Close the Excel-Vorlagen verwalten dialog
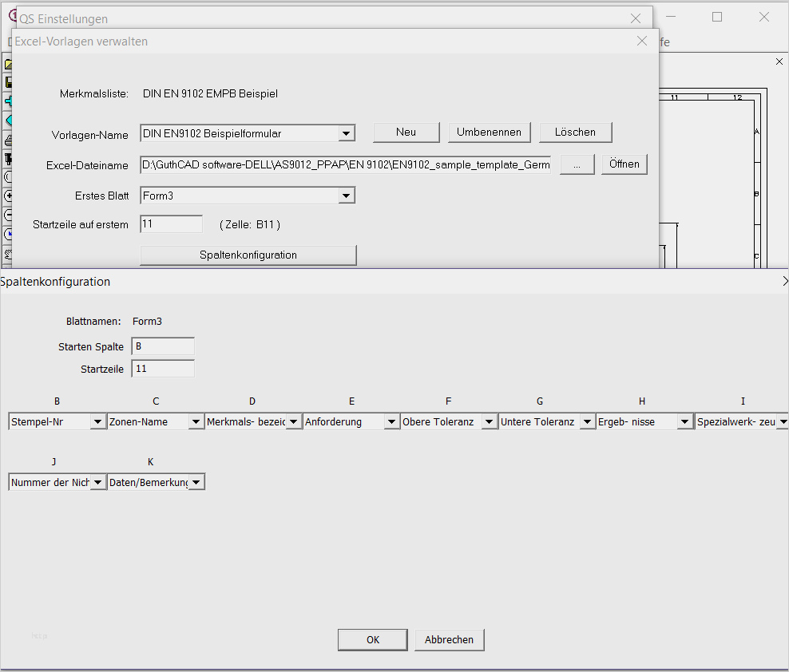 (x=642, y=42)
